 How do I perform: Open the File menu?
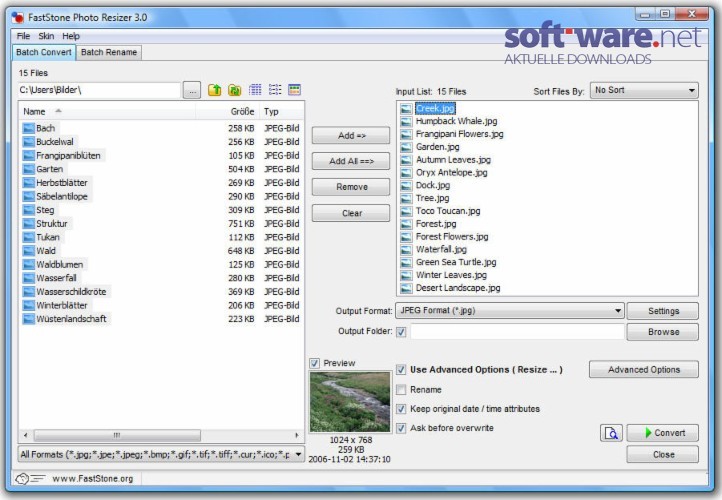pos(23,36)
